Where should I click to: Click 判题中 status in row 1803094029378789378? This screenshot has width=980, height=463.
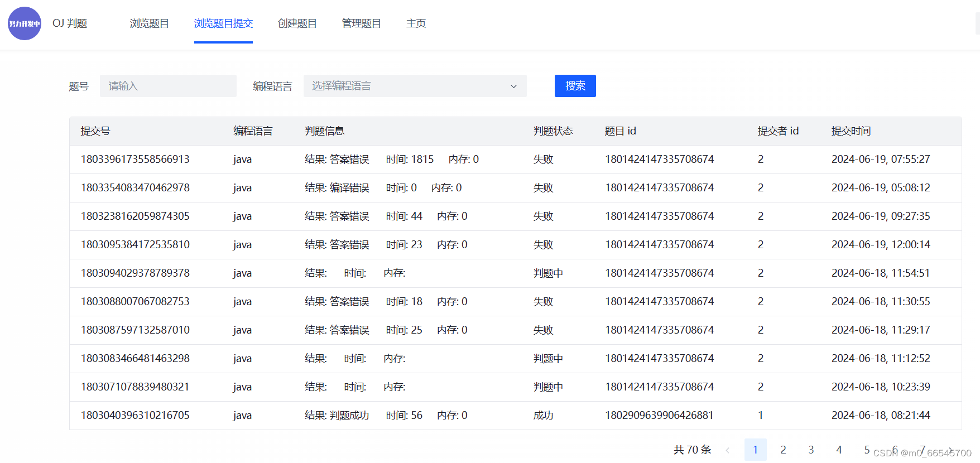[x=548, y=273]
